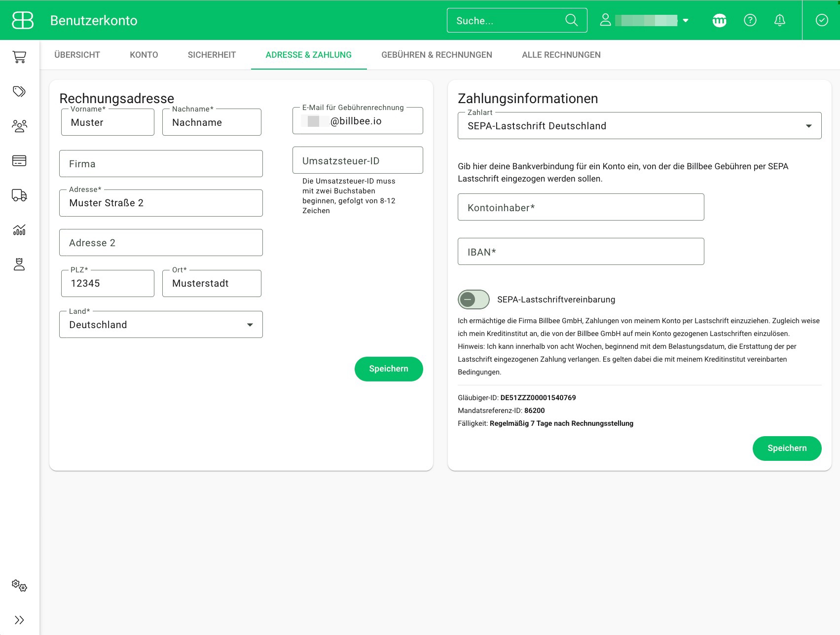Viewport: 840px width, 635px height.
Task: Click Fälligkeit text Regelmäßig 7 Tage nach Rechnungsstellung
Action: click(561, 423)
